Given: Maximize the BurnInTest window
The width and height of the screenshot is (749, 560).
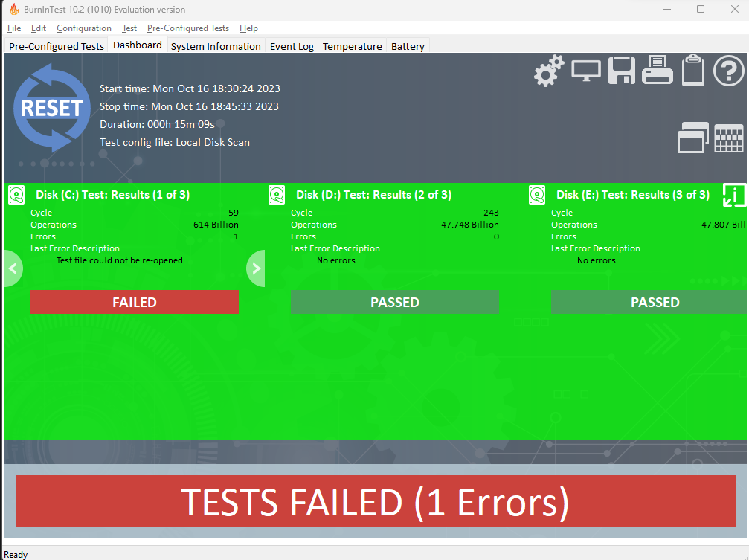Looking at the screenshot, I should (701, 9).
